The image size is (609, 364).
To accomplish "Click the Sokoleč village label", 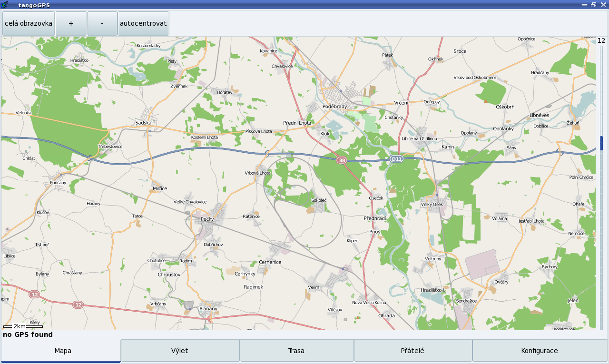I will pyautogui.click(x=319, y=201).
